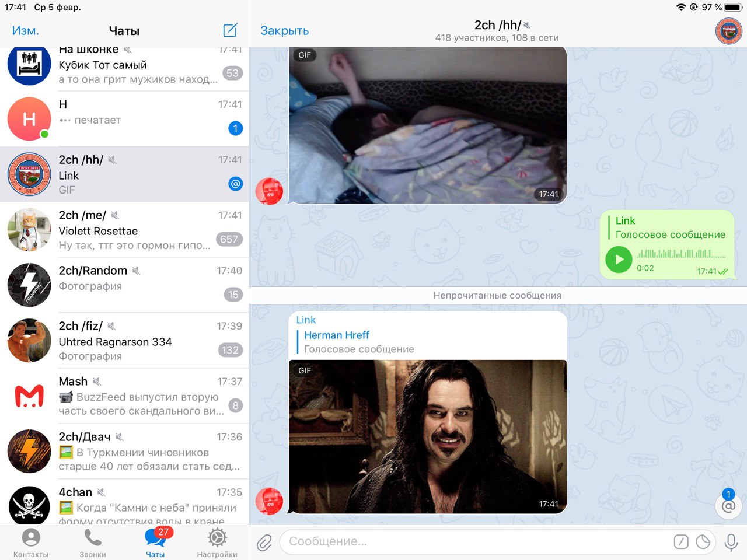Open the На шконке chat
The width and height of the screenshot is (747, 560).
[x=124, y=69]
